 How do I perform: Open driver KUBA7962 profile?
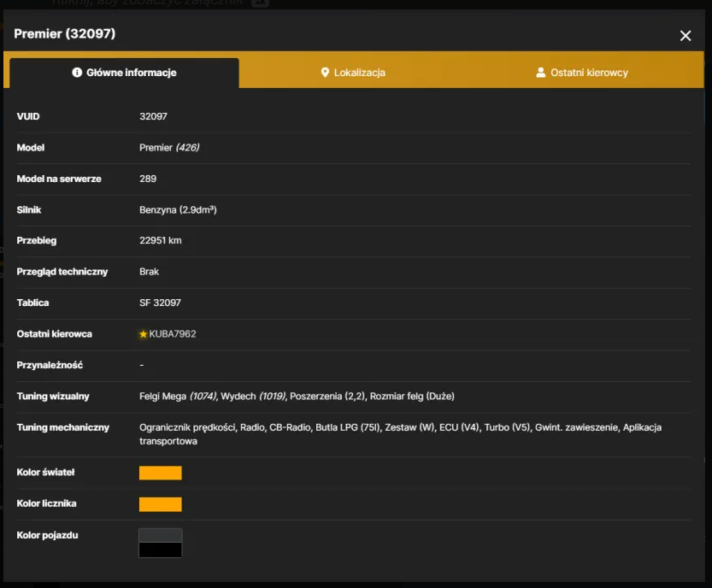[173, 334]
